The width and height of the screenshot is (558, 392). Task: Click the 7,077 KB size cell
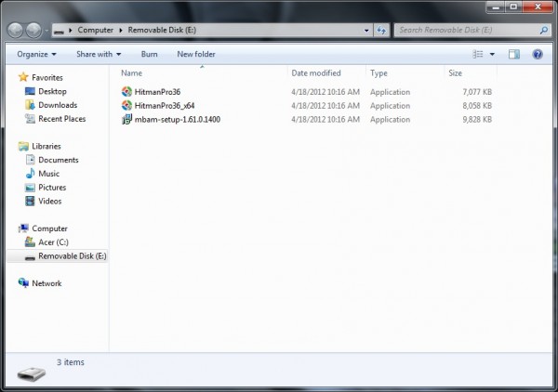[x=477, y=92]
